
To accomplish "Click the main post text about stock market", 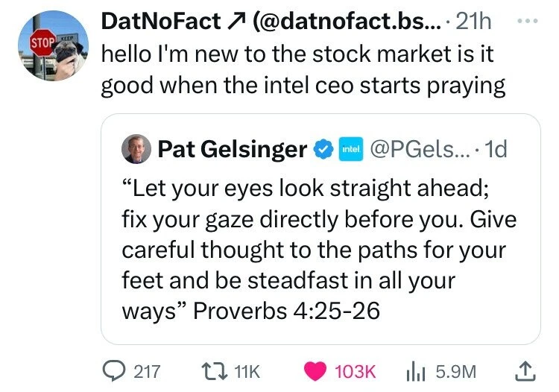I will tap(303, 70).
